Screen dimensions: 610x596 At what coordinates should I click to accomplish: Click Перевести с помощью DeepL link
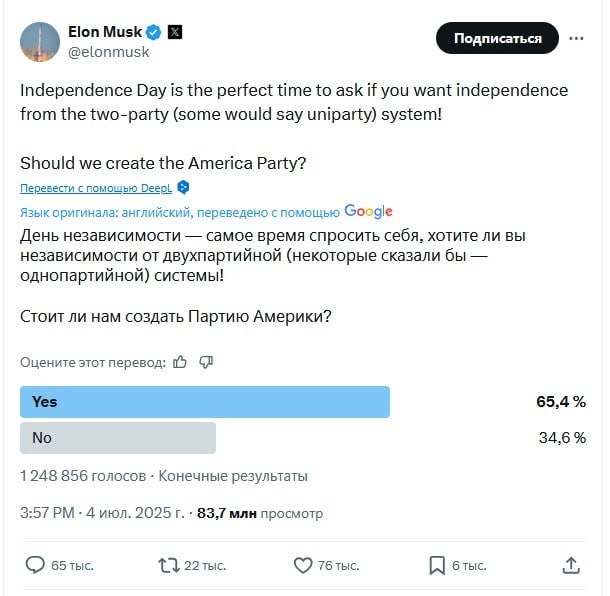[x=96, y=188]
